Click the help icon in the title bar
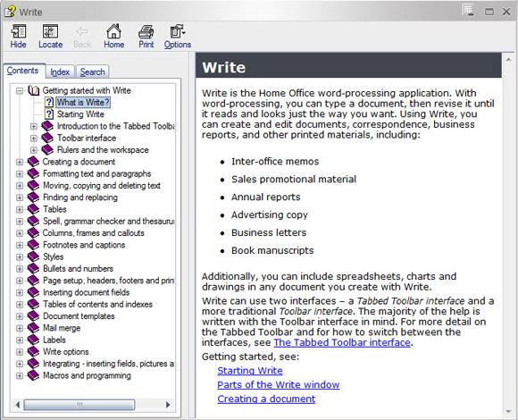The height and width of the screenshot is (420, 518). coord(10,12)
